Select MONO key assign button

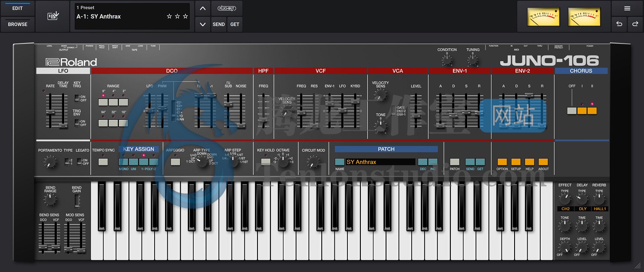click(123, 162)
